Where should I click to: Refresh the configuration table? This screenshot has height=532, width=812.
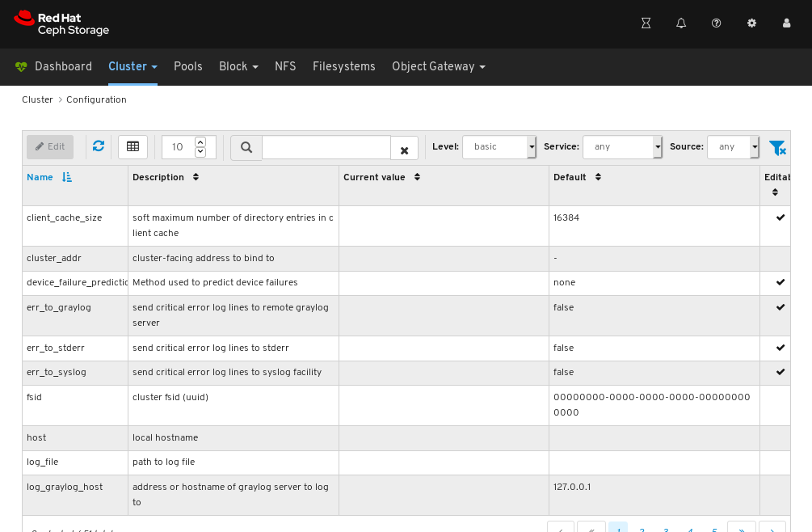(99, 146)
